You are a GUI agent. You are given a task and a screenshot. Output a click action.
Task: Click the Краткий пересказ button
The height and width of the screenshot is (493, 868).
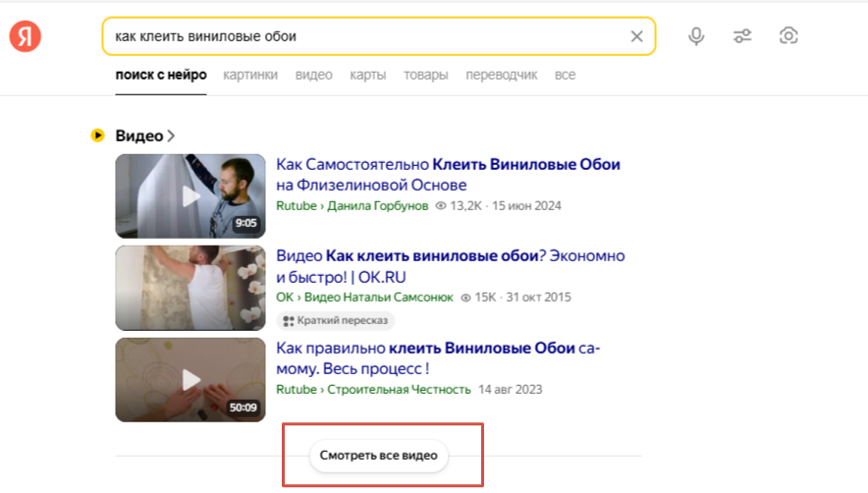337,320
